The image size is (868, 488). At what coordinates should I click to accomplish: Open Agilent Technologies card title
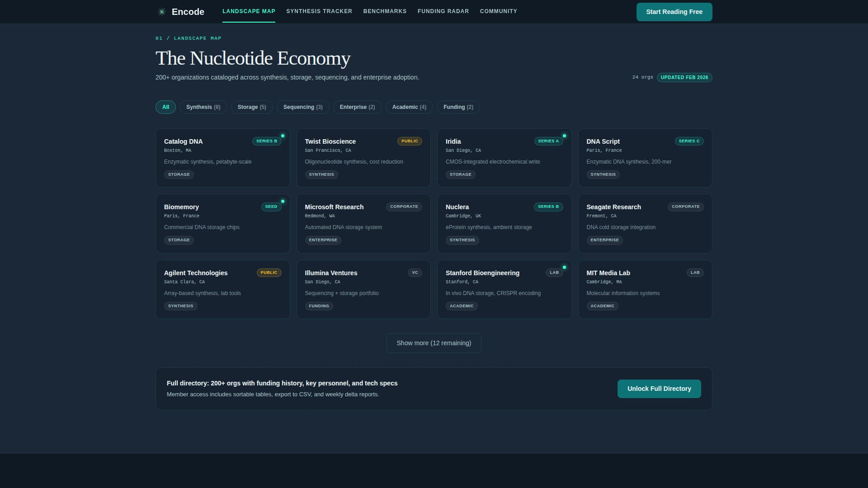[196, 273]
